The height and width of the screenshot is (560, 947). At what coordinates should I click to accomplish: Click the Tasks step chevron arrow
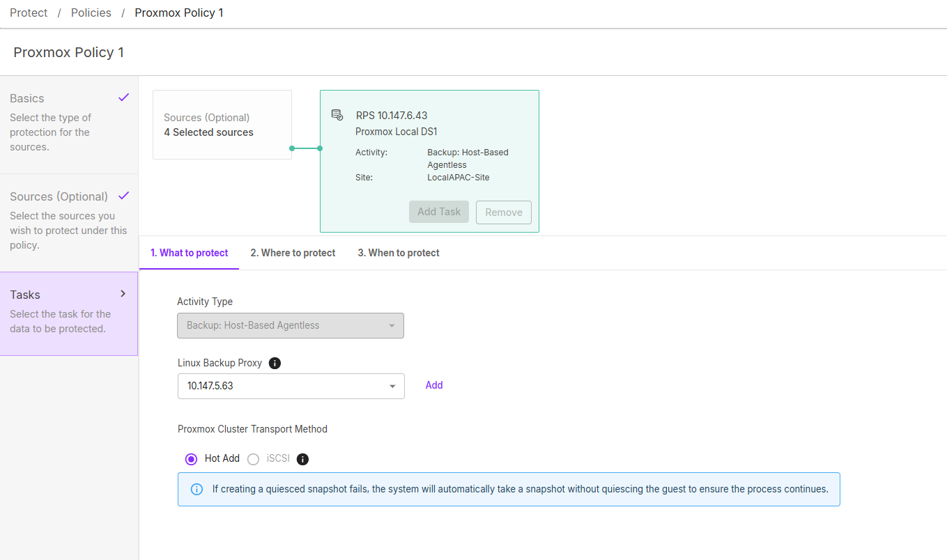pyautogui.click(x=123, y=294)
